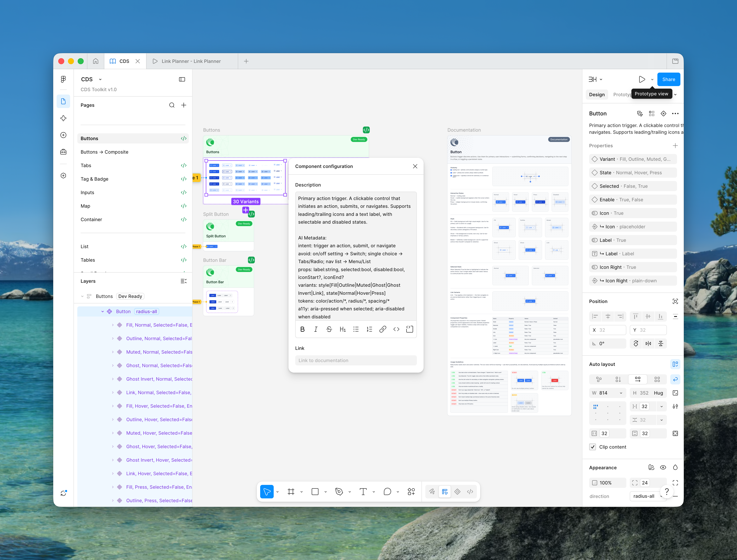Insert numbered list in description editor
Image resolution: width=737 pixels, height=560 pixels.
[369, 329]
